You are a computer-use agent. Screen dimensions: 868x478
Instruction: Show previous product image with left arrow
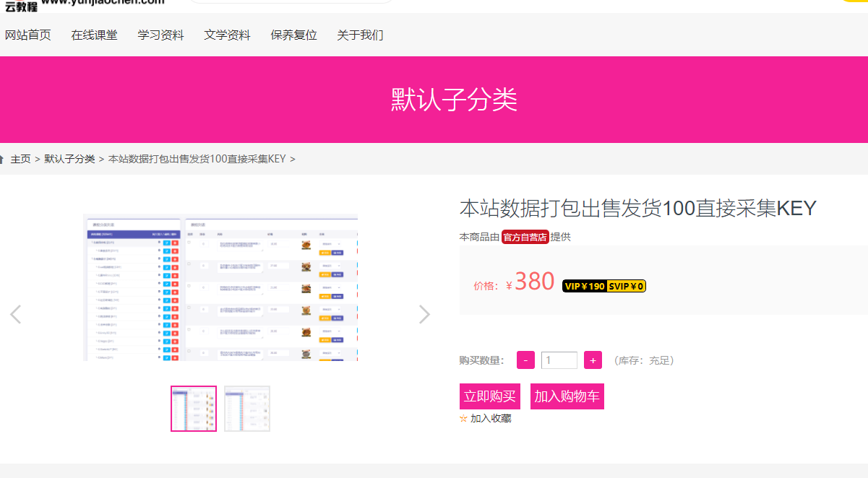click(15, 314)
